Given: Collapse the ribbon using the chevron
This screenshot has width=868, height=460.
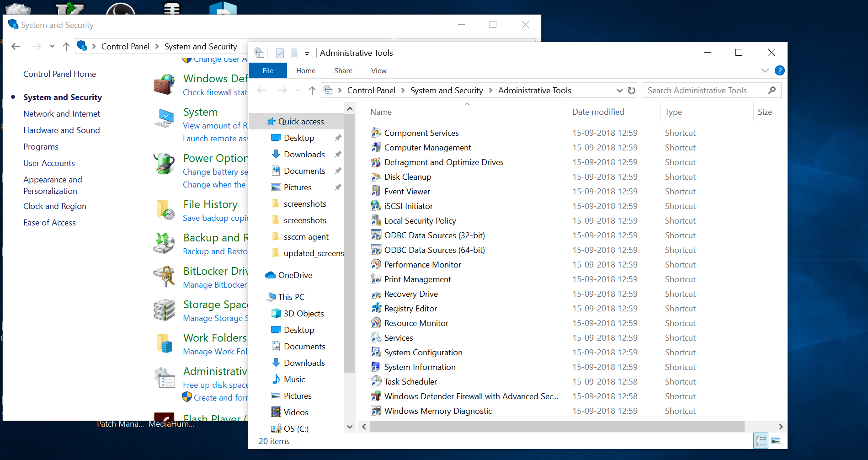Looking at the screenshot, I should tap(765, 70).
